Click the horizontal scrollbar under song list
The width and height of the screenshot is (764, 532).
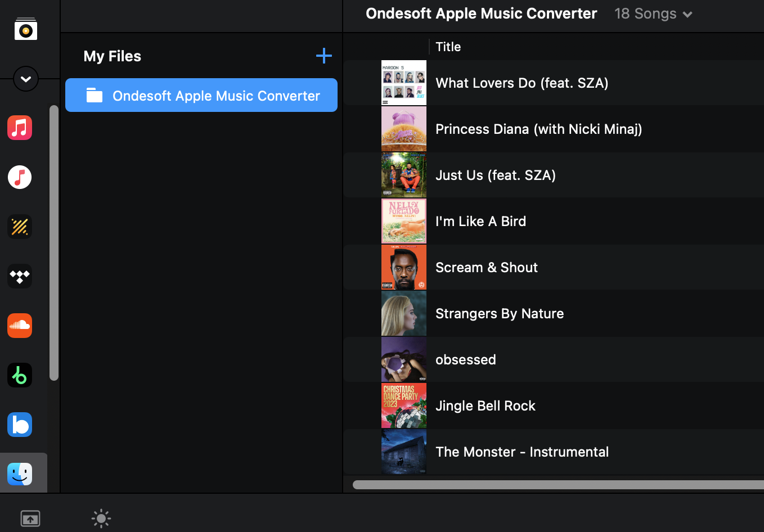(x=558, y=484)
